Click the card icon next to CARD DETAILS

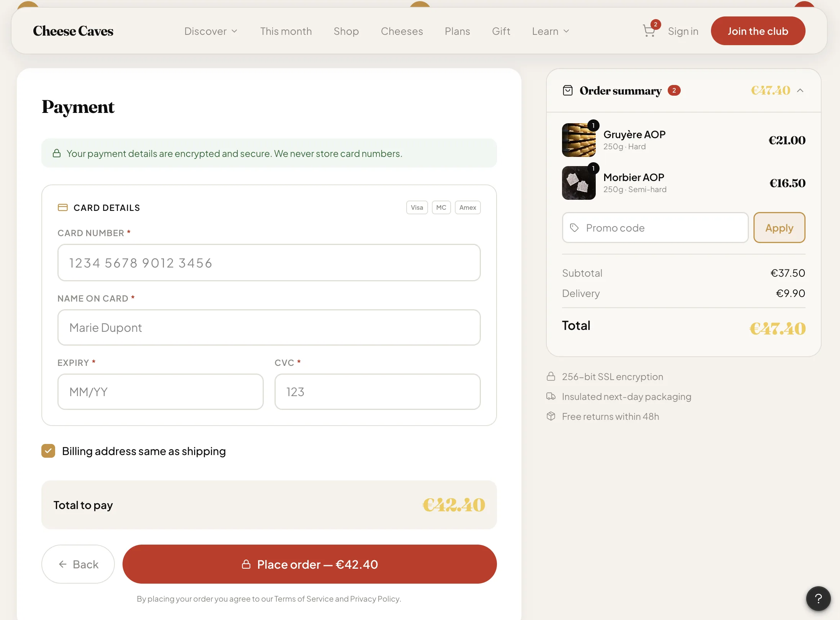[x=63, y=207]
